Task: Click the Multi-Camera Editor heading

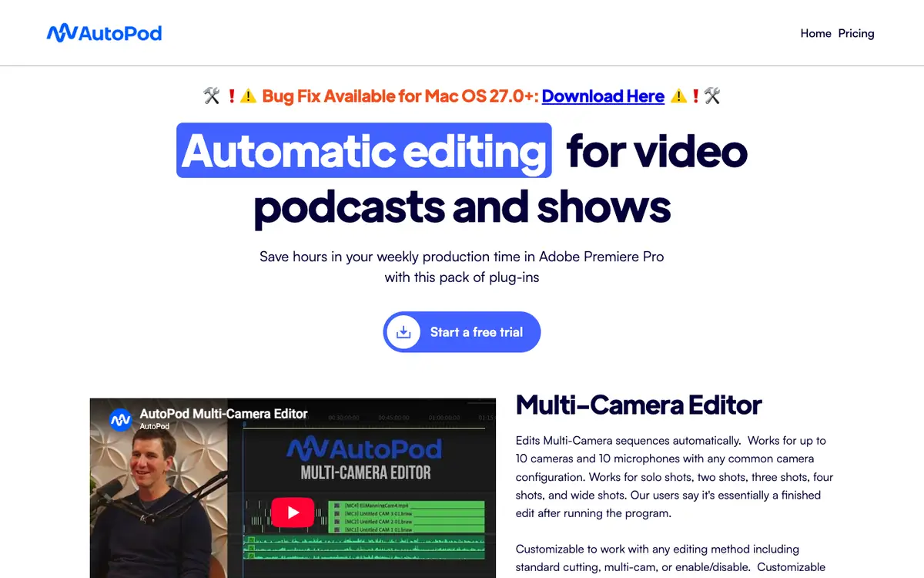Action: [639, 405]
